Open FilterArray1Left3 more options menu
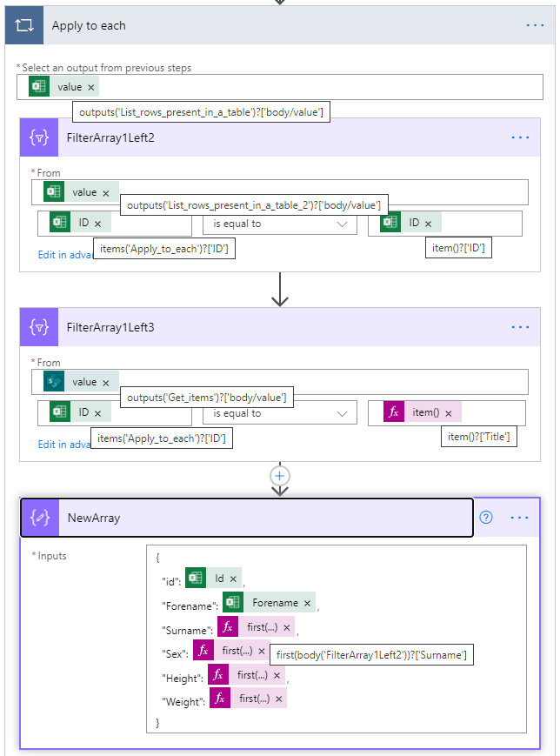The height and width of the screenshot is (756, 560). click(x=520, y=327)
